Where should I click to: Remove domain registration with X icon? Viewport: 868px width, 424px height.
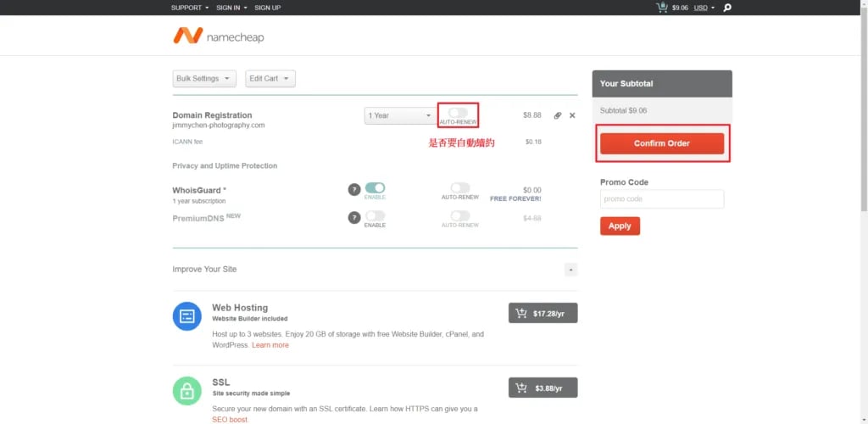572,115
